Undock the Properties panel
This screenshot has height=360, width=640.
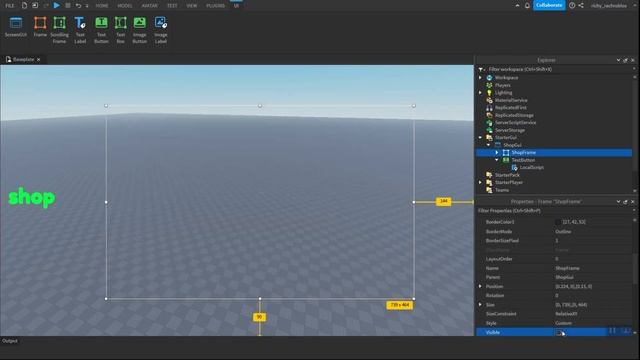pos(625,202)
